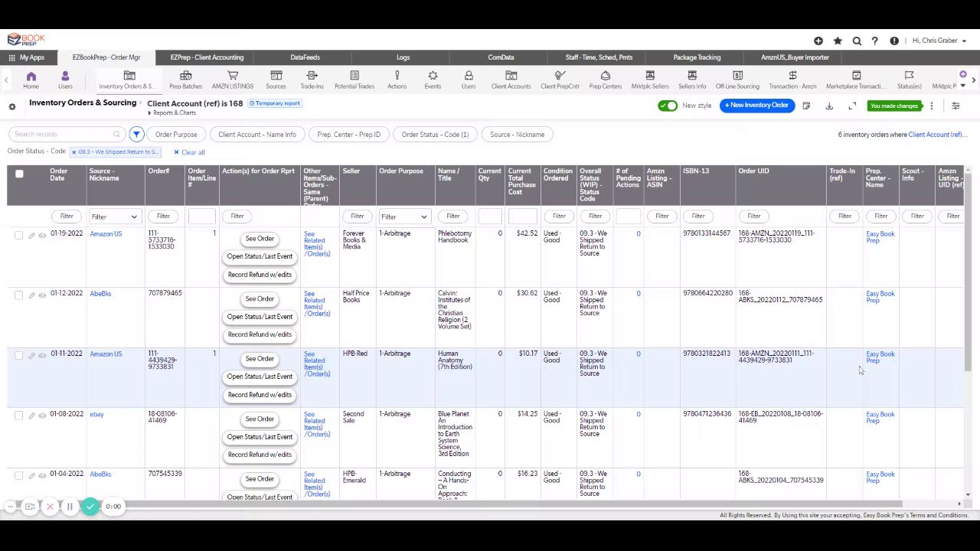
Task: Click Clear all filters link
Action: (189, 152)
